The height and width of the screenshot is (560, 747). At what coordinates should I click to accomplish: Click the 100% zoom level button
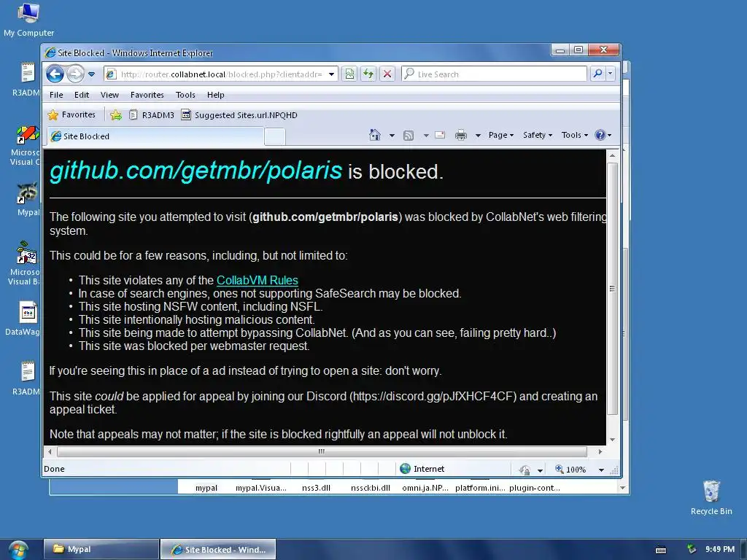click(x=570, y=470)
